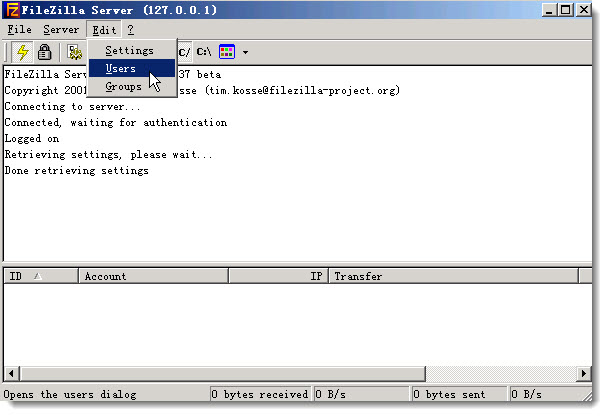The image size is (607, 416).
Task: Sort connections by ID column header
Action: tap(41, 276)
